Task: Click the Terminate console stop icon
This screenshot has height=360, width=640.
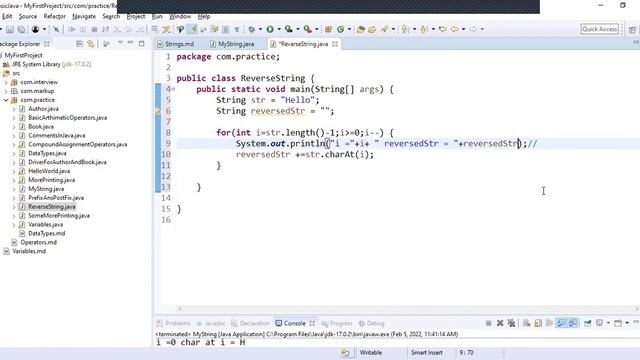Action: (x=489, y=323)
